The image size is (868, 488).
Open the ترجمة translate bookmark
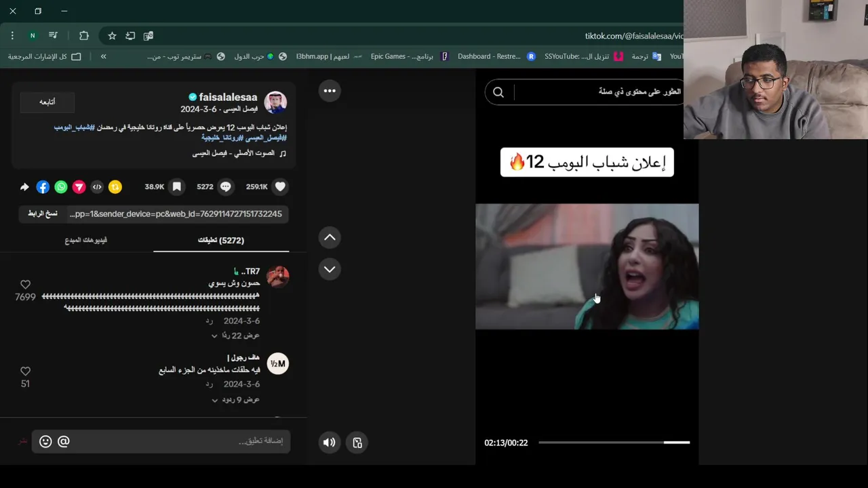(x=646, y=56)
